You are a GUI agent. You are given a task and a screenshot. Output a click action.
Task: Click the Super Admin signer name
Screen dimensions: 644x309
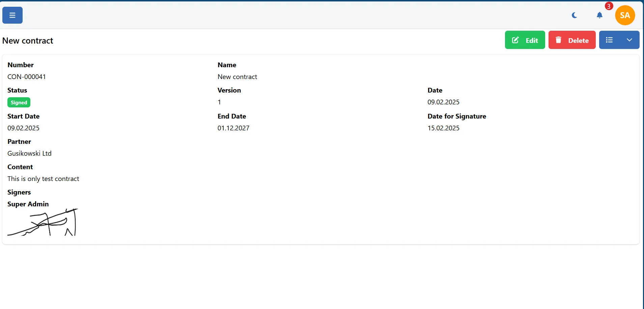(28, 204)
